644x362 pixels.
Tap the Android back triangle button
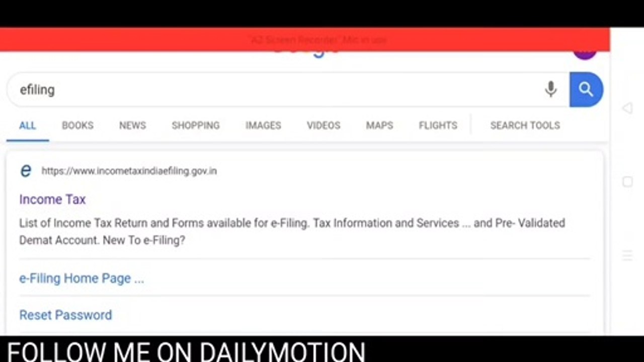tap(627, 108)
